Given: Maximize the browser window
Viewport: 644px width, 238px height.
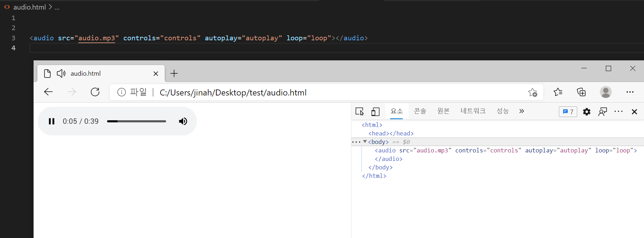Looking at the screenshot, I should 608,68.
